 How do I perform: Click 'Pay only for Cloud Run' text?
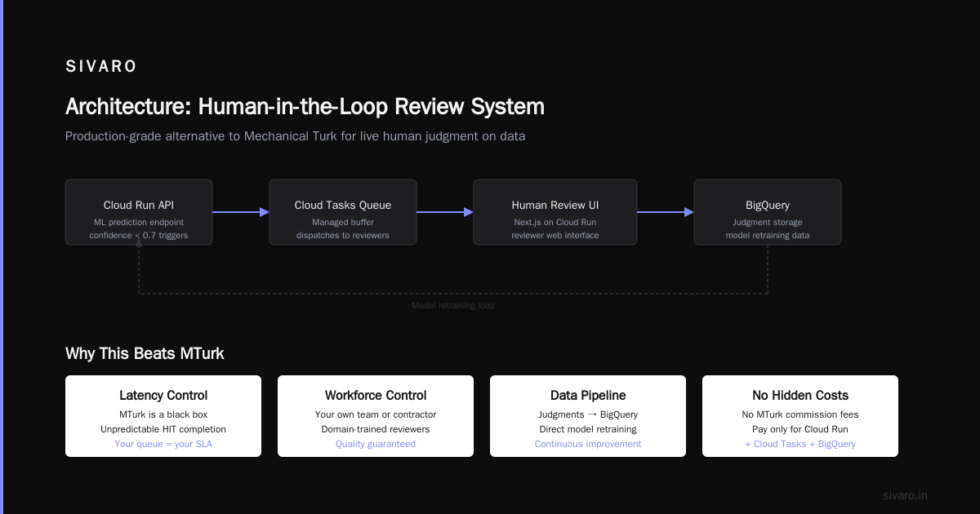(800, 430)
